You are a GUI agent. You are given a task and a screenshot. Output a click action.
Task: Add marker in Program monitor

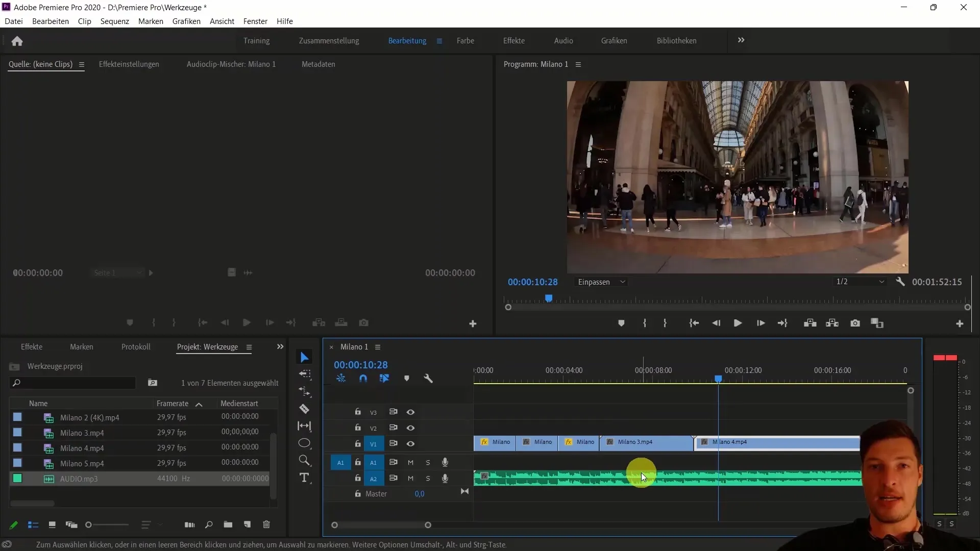[x=621, y=323]
